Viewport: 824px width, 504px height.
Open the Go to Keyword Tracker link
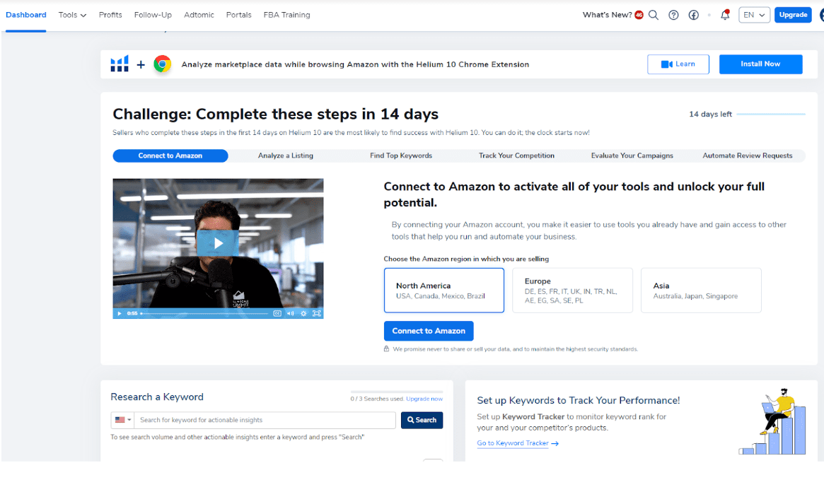513,443
